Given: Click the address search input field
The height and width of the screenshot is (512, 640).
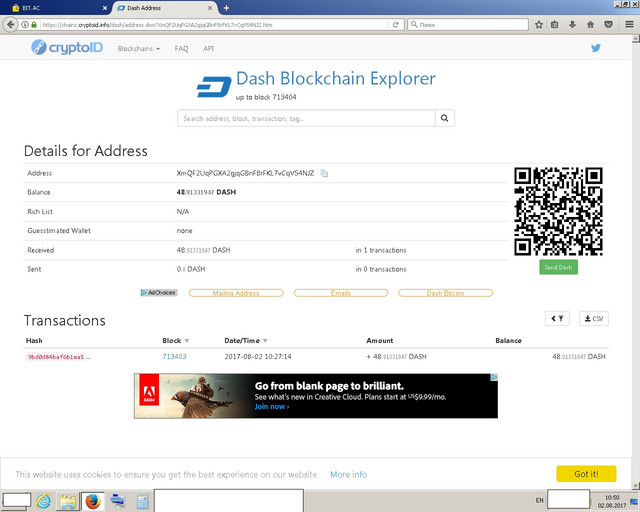Looking at the screenshot, I should point(307,118).
